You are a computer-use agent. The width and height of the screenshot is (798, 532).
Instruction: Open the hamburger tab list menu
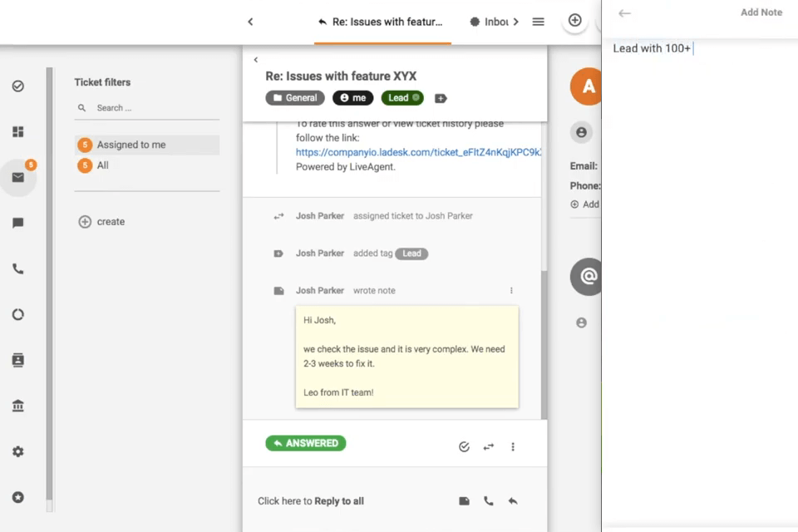[538, 22]
